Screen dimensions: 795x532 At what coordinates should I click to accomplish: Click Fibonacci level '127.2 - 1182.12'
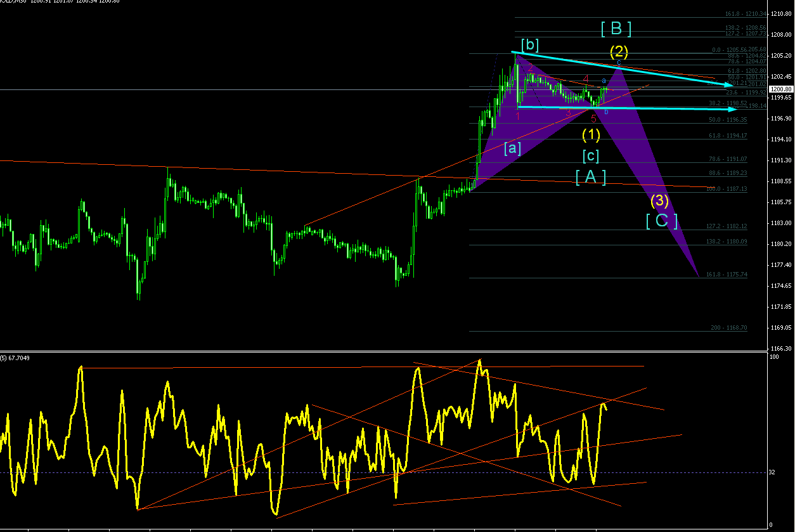tap(727, 226)
